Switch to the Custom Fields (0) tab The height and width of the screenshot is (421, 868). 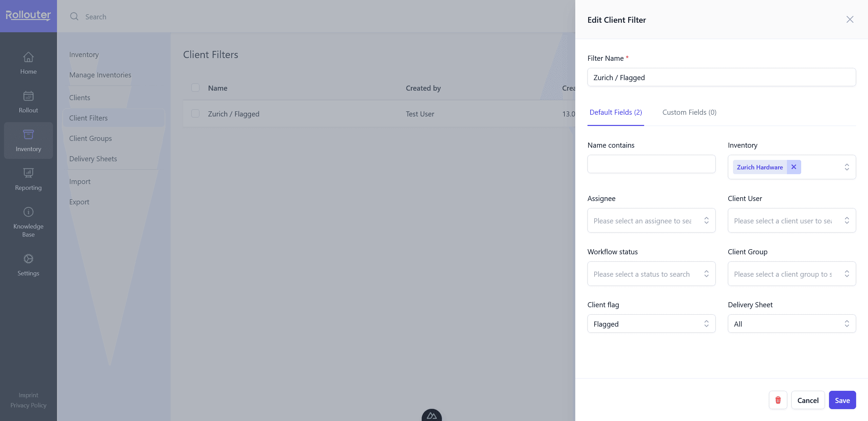(x=689, y=112)
